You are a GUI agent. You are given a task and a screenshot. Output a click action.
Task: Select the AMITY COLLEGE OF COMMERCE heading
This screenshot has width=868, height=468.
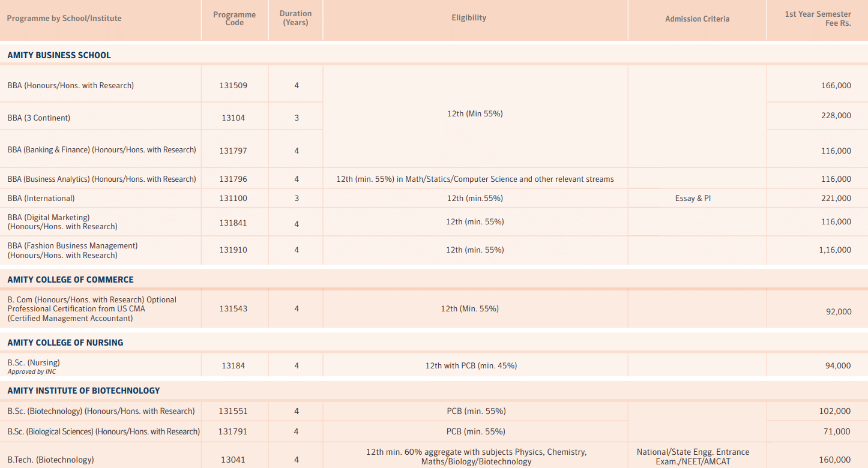pyautogui.click(x=70, y=279)
